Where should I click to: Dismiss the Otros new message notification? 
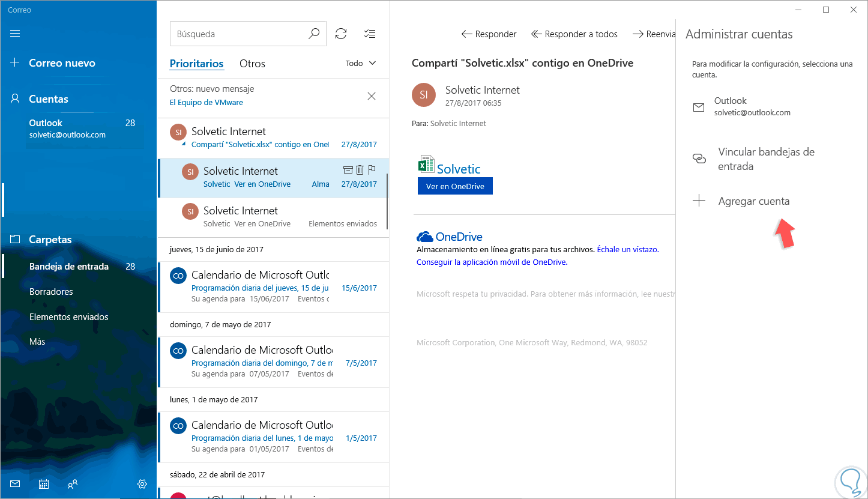coord(372,96)
